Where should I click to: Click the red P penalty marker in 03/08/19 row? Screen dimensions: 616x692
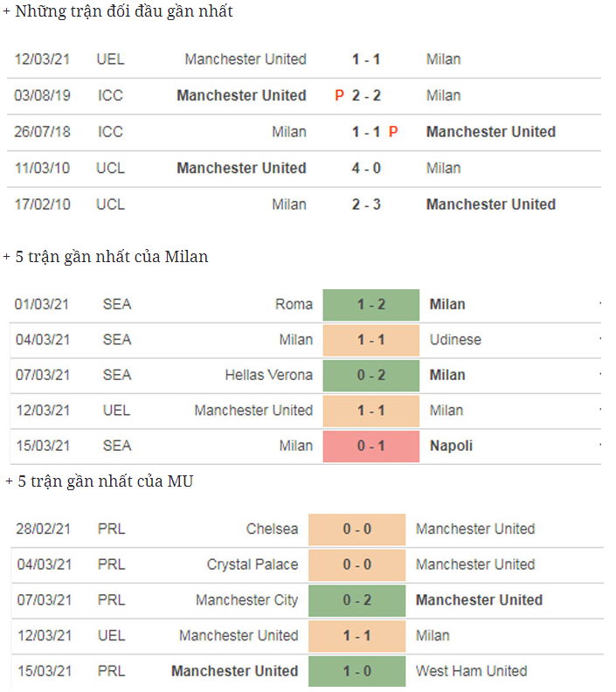pyautogui.click(x=339, y=95)
